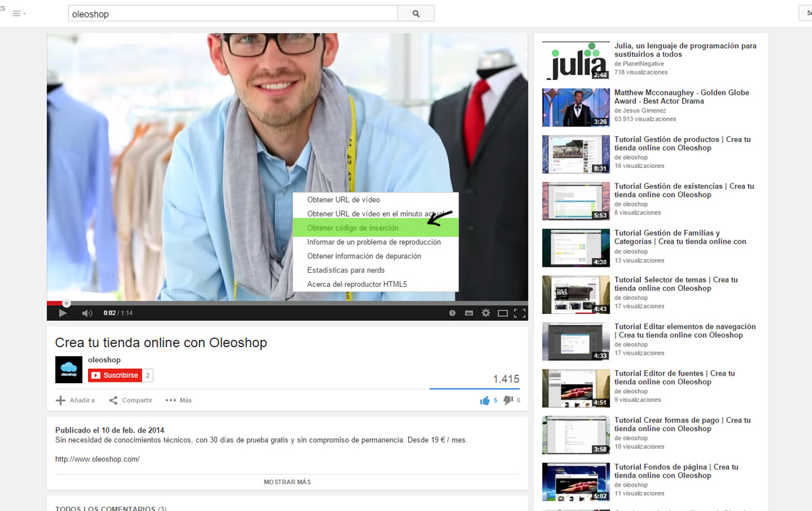Image resolution: width=812 pixels, height=511 pixels.
Task: Click the video title Crea tu tienda online
Action: pyautogui.click(x=161, y=342)
